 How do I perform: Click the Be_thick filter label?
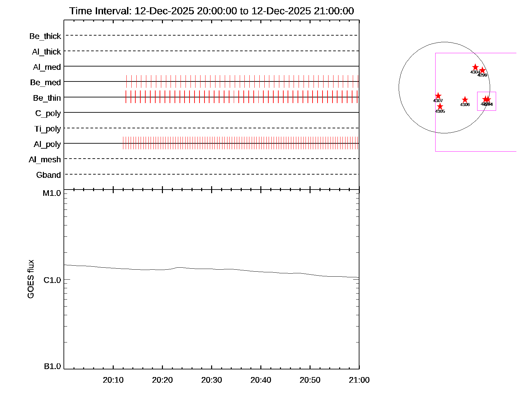coord(45,36)
